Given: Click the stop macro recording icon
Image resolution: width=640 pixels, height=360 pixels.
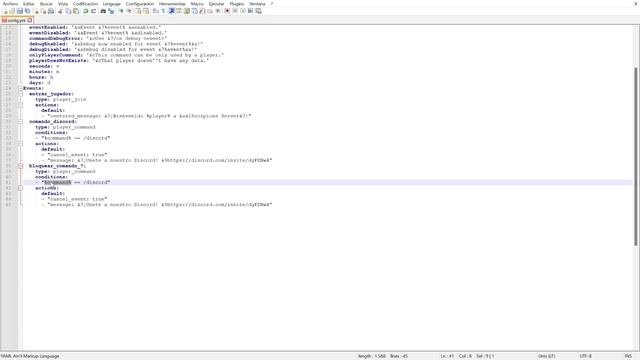Looking at the screenshot, I should (x=235, y=11).
